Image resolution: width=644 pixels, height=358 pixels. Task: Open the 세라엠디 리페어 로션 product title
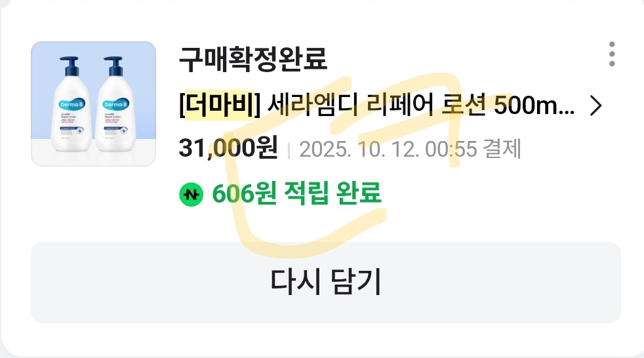(x=376, y=105)
